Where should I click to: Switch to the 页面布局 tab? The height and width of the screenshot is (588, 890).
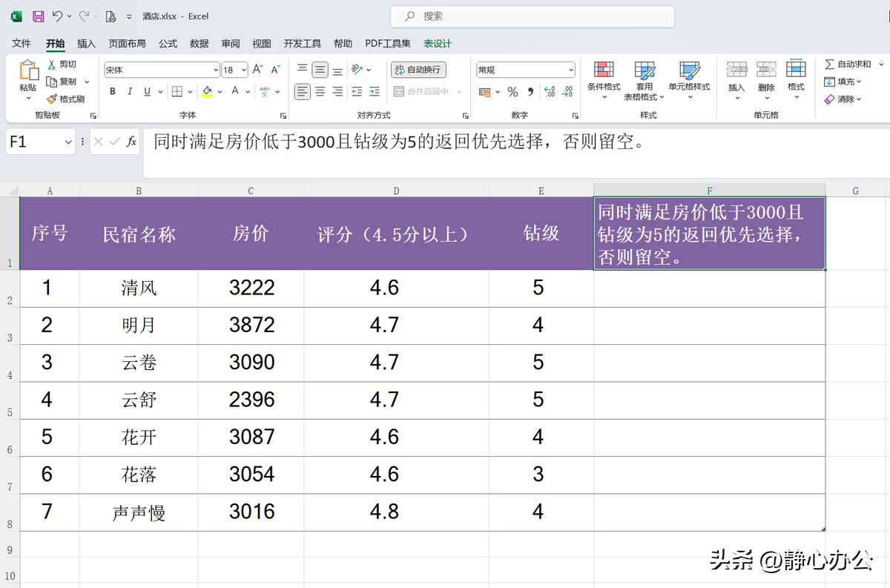(x=127, y=44)
